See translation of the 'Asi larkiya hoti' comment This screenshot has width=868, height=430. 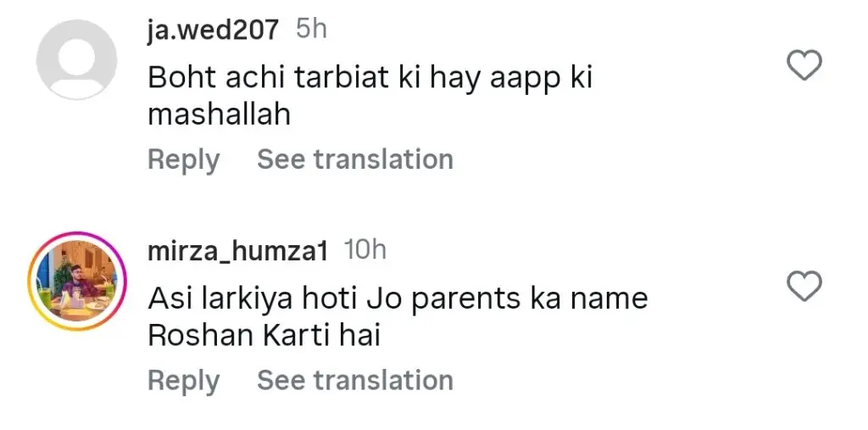tap(354, 381)
